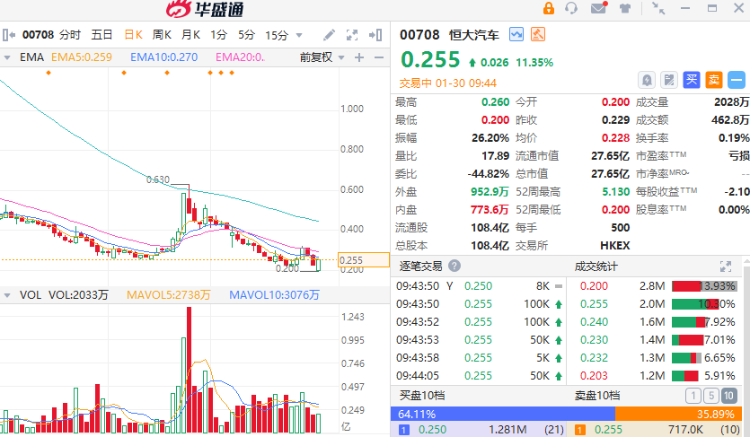Open customer service headset icon
This screenshot has height=437, width=750.
point(571,8)
